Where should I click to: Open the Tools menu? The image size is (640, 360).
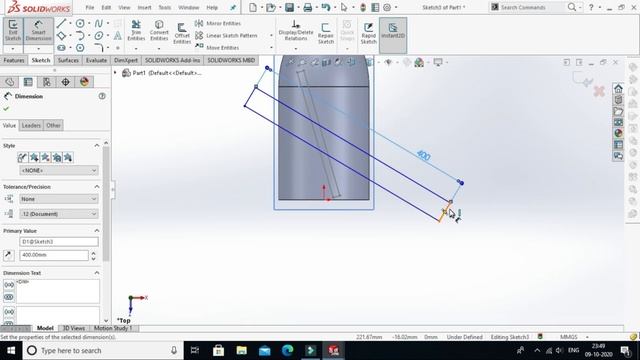164,7
